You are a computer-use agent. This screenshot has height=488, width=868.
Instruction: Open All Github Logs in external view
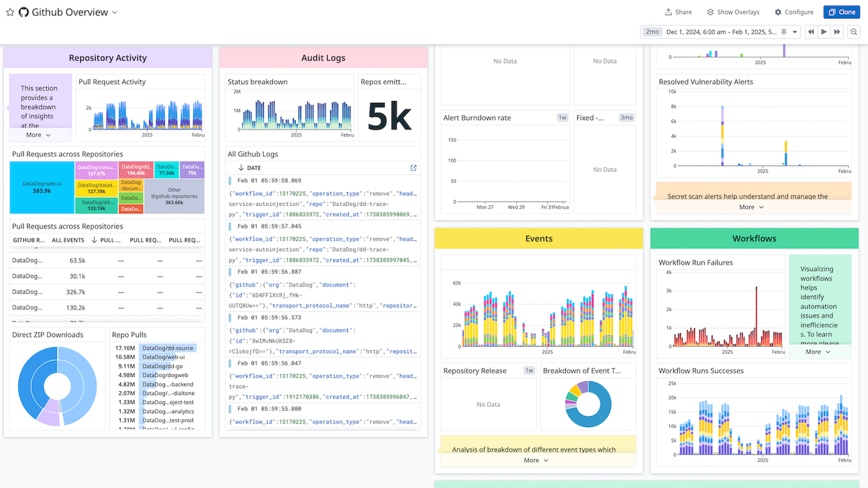tap(413, 168)
